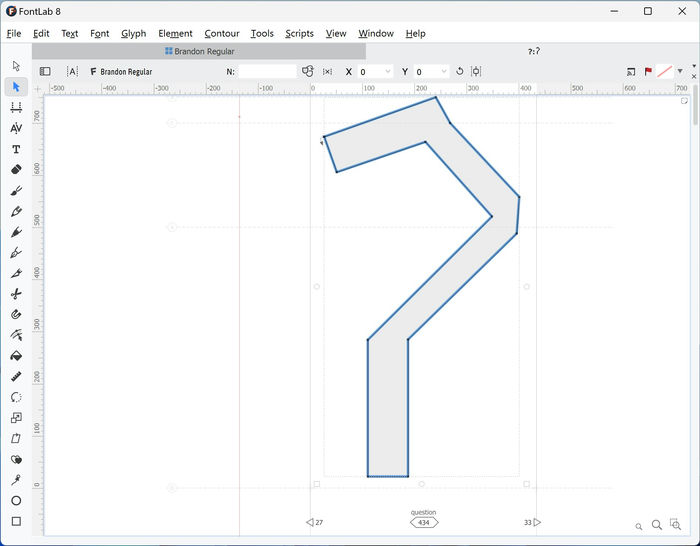Open the Scripts menu
The height and width of the screenshot is (546, 700).
click(x=300, y=33)
